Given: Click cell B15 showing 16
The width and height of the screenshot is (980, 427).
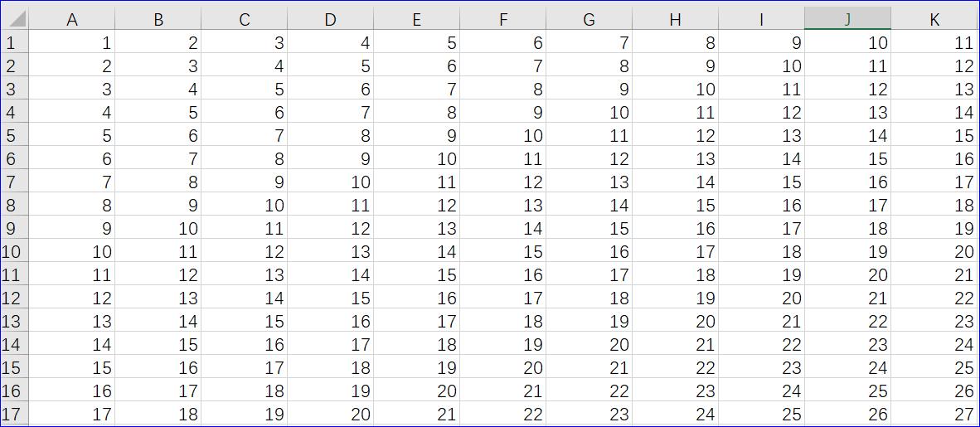Looking at the screenshot, I should coord(158,367).
